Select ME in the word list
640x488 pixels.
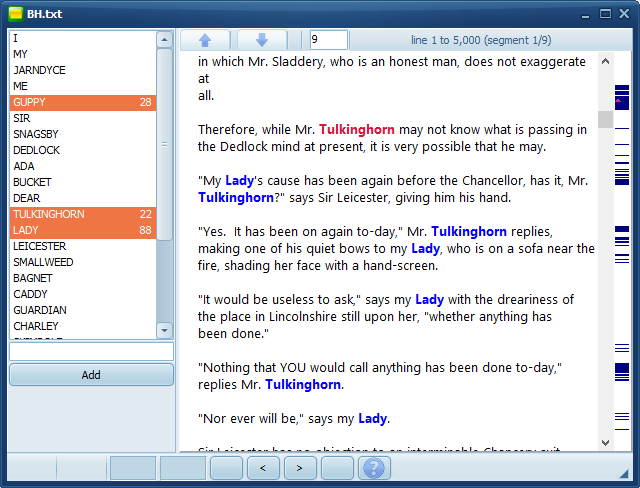tap(83, 86)
